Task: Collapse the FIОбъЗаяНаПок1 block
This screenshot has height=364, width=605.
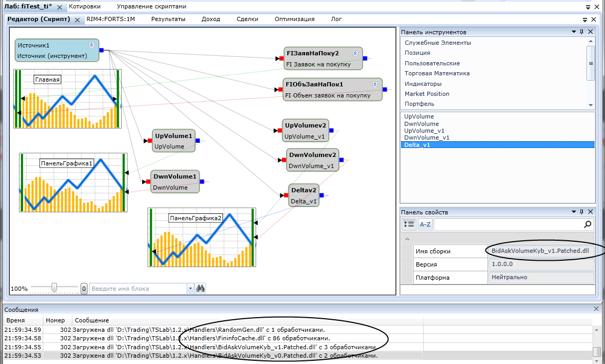Action: (375, 84)
